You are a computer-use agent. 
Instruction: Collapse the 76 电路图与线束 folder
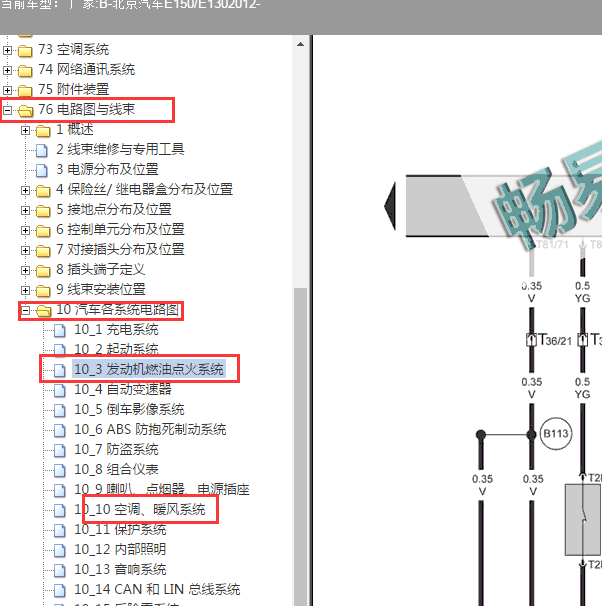point(7,111)
